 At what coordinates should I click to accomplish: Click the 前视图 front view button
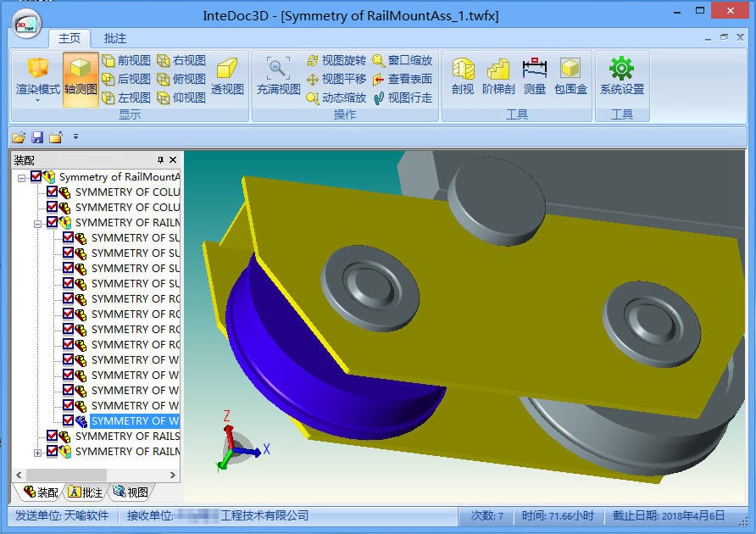[x=127, y=60]
